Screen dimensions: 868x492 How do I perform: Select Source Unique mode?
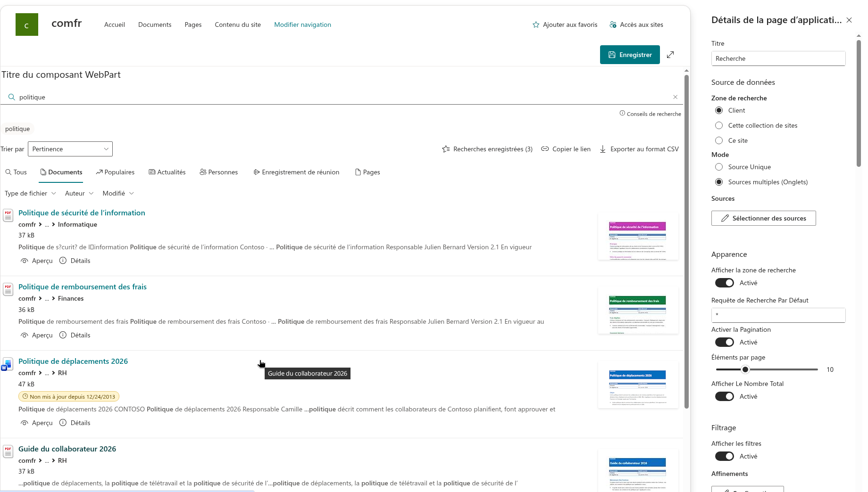coord(719,167)
